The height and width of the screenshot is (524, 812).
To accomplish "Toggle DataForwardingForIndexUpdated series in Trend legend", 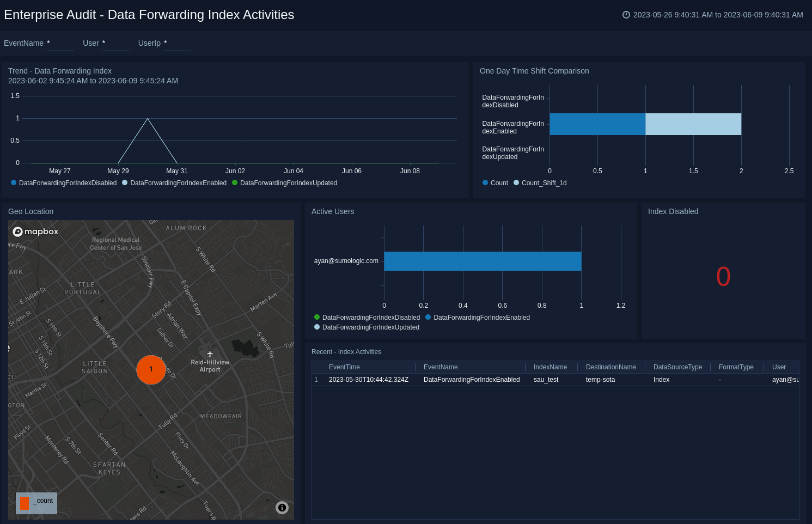I will coord(288,183).
